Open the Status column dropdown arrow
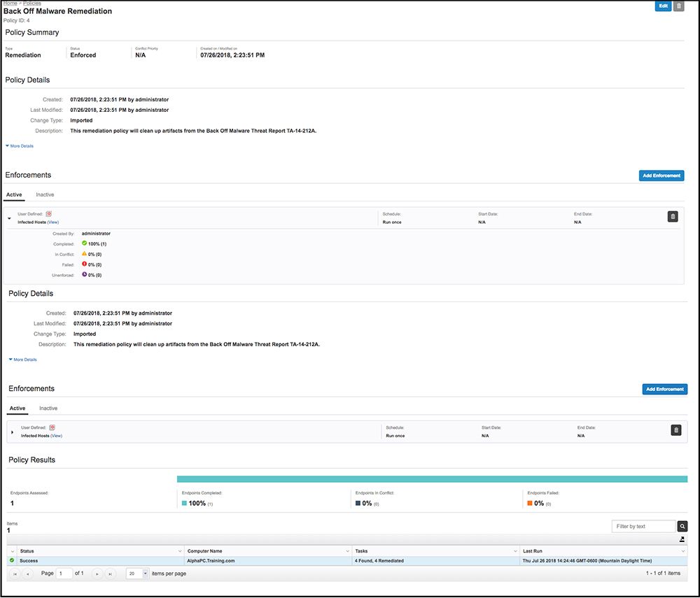Screen dimensions: 700x598 (x=180, y=552)
